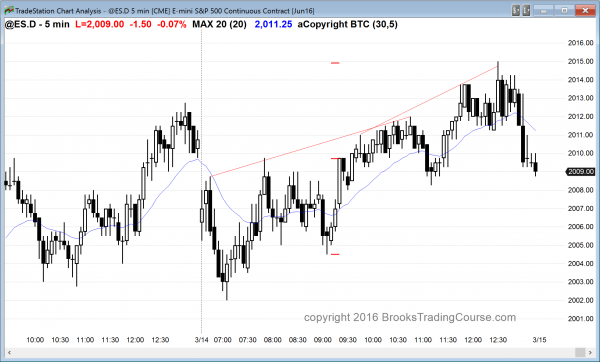Click the '07:00' time axis label
The image size is (600, 362).
[222, 340]
